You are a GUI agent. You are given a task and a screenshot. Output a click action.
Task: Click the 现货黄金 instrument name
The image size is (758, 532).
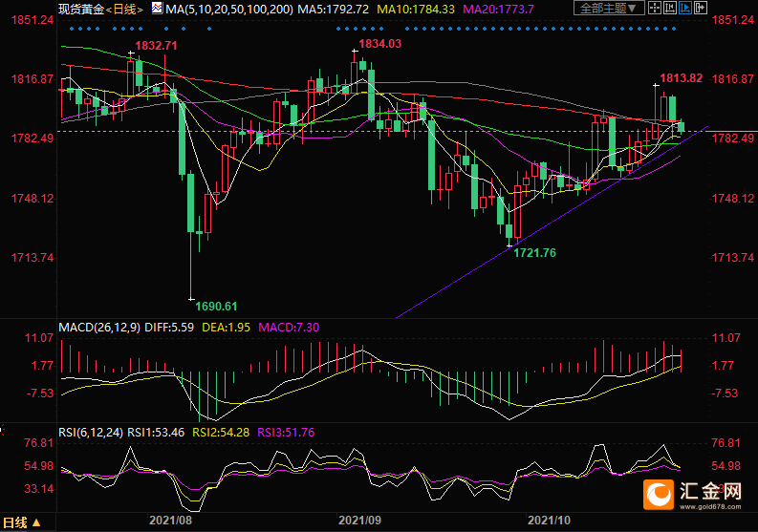coord(81,9)
